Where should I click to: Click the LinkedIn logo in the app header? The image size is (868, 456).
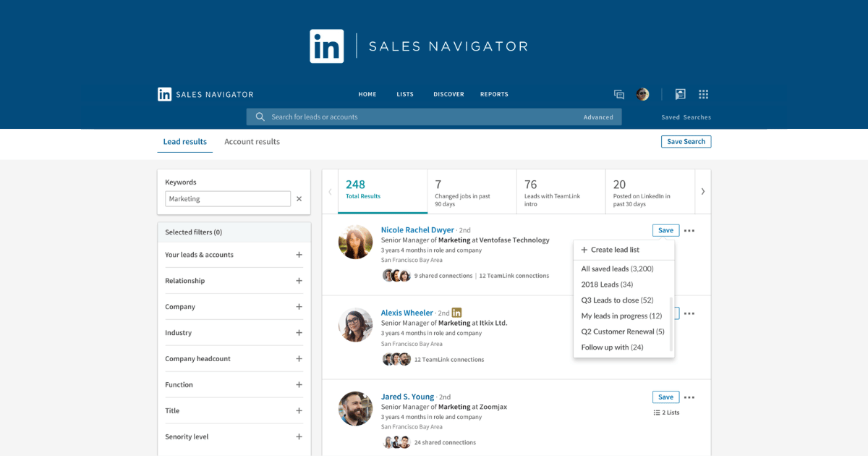coord(165,94)
